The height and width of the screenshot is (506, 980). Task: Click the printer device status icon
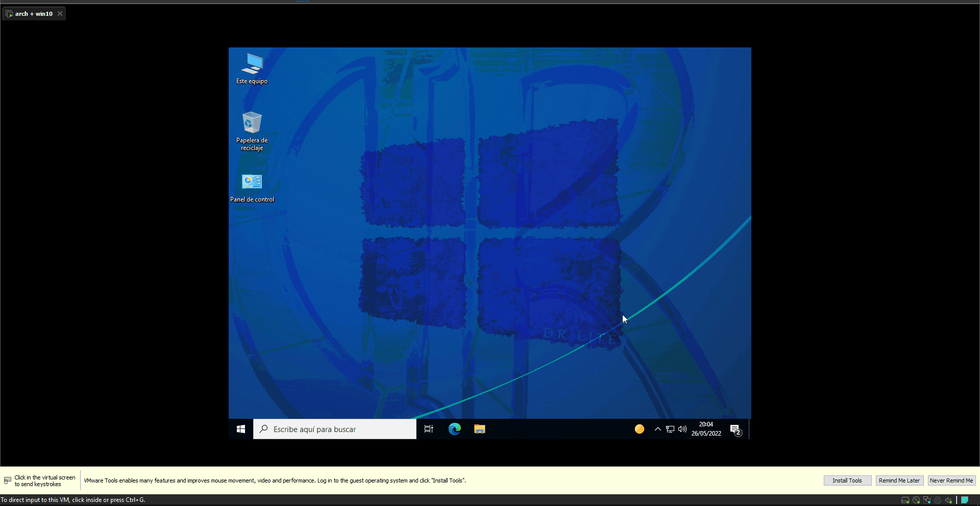tap(938, 500)
